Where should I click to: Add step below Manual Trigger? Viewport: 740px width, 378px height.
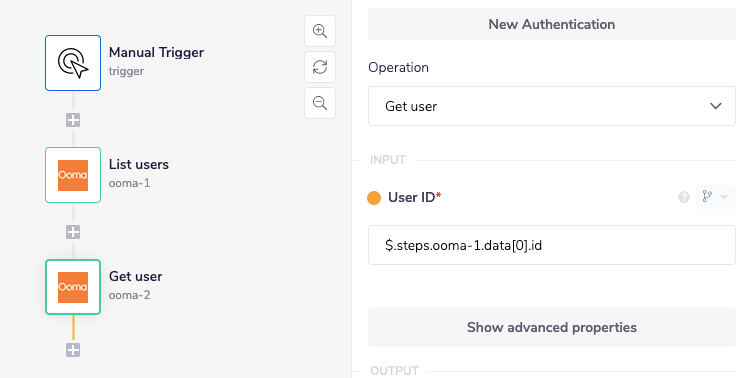tap(73, 120)
